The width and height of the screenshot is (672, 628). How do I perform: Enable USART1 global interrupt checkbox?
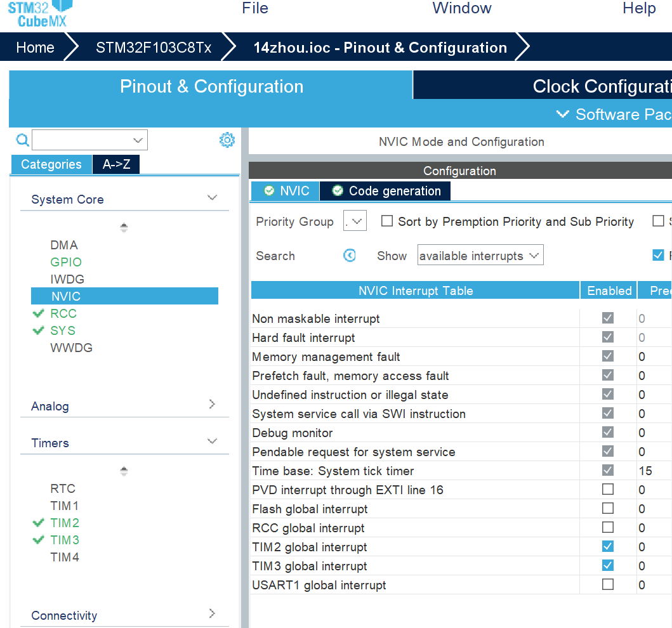tap(608, 585)
